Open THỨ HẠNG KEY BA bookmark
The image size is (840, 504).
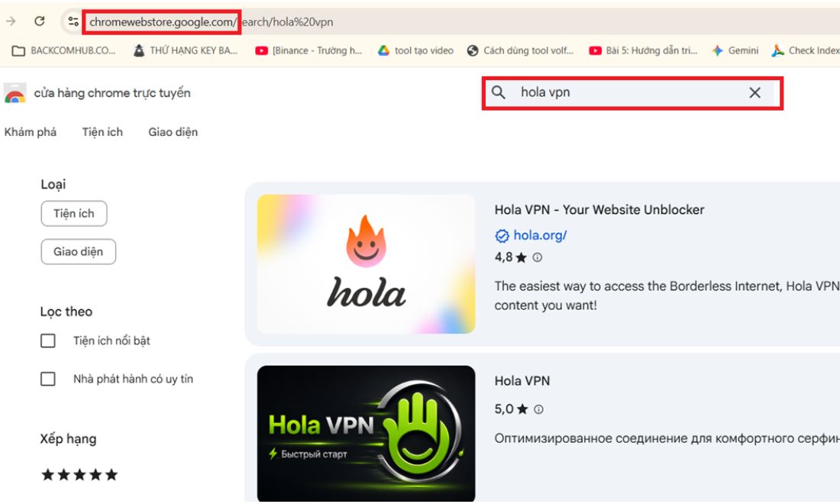(186, 51)
